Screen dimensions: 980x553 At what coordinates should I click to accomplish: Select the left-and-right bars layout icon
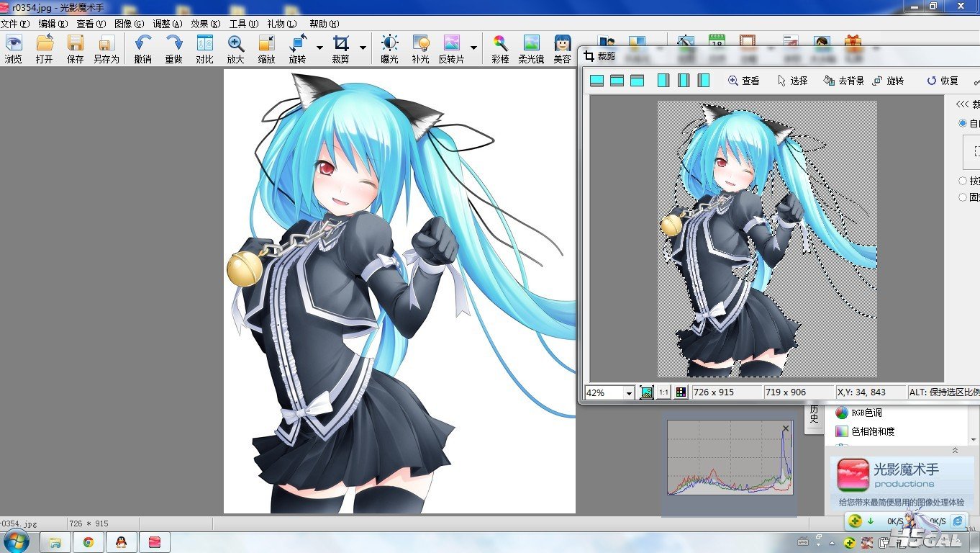(x=684, y=81)
